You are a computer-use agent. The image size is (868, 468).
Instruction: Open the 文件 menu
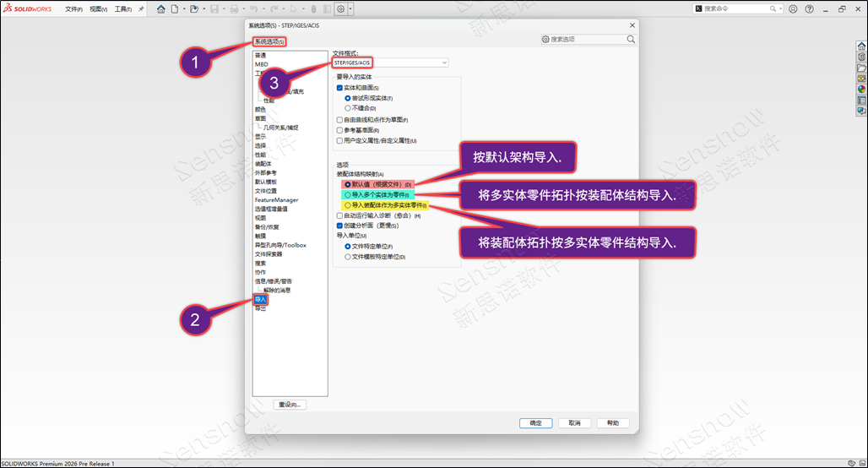[x=73, y=9]
